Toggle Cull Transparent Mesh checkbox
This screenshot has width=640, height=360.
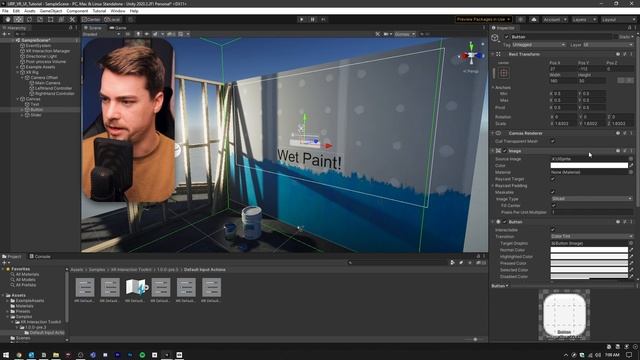(553, 141)
